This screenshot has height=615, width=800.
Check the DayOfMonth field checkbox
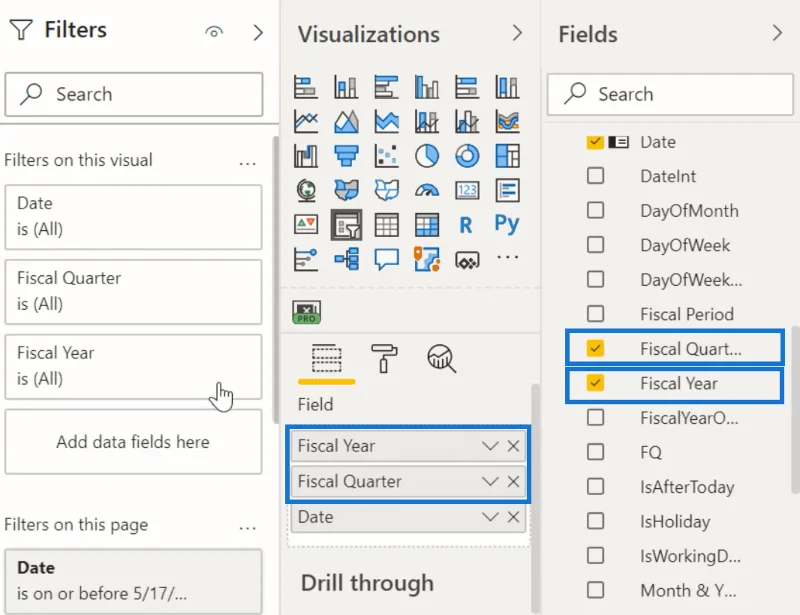click(595, 210)
